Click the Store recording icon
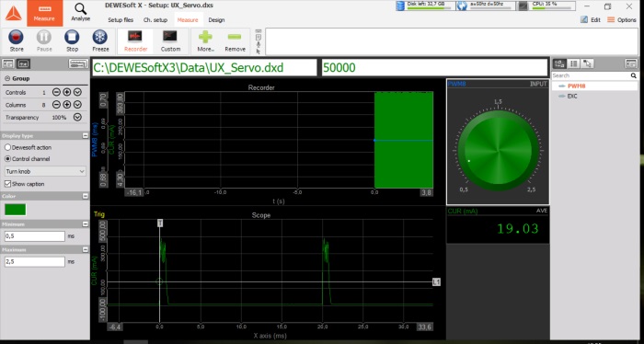Viewport: 644px width, 344px height. point(16,38)
